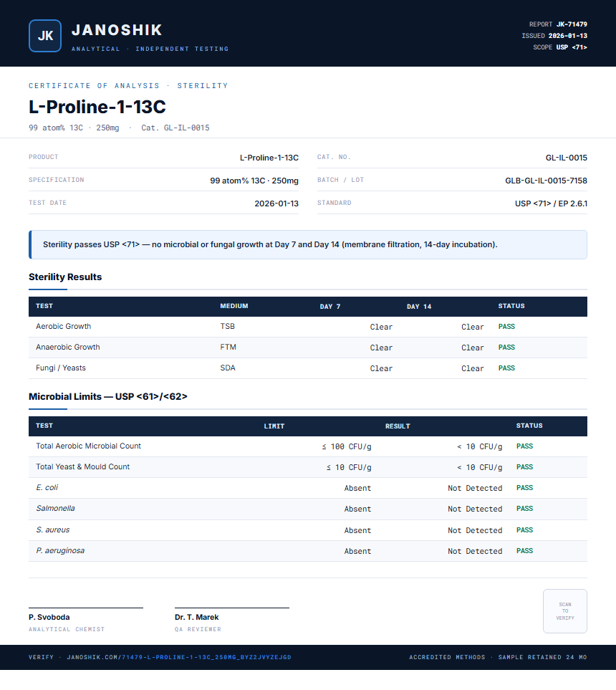Select the Salmonella row label
616x690 pixels.
click(55, 508)
